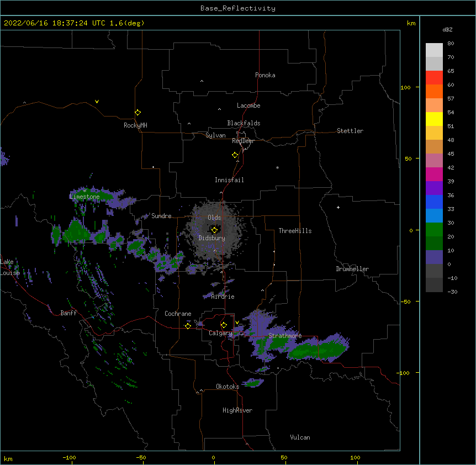Screen dimensions: 476x465
Task: Click the bottom axis 0 km tick label
Action: point(213,457)
